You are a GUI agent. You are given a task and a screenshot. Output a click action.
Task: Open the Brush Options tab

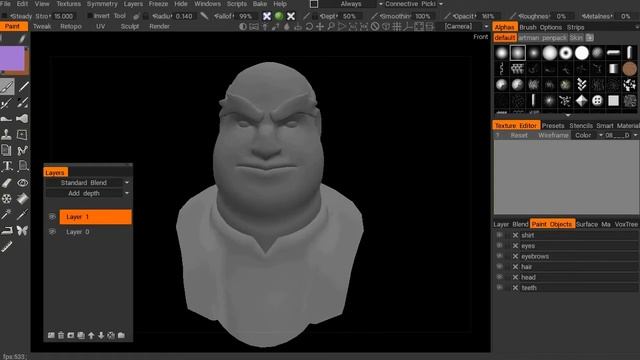click(542, 27)
